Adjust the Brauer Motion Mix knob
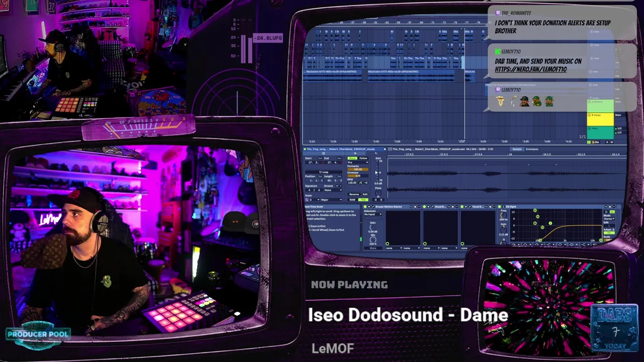Image resolution: width=644 pixels, height=362 pixels. pos(373,240)
